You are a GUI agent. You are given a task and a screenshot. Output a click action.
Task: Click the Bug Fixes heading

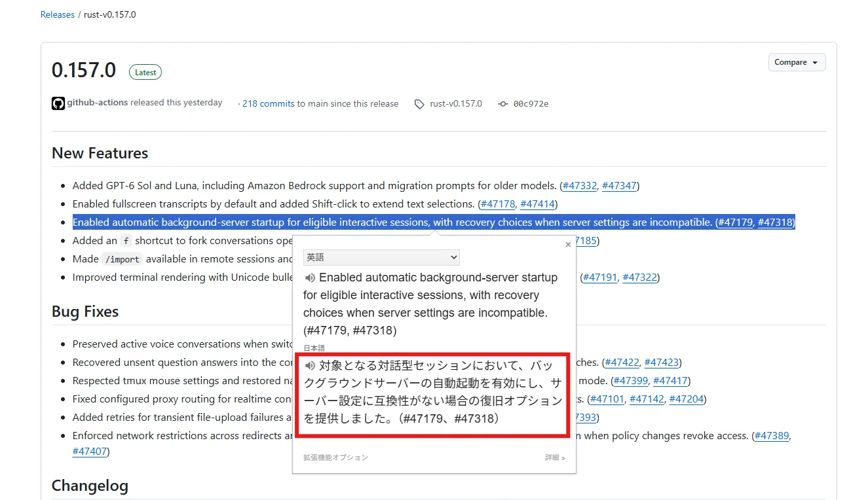85,312
